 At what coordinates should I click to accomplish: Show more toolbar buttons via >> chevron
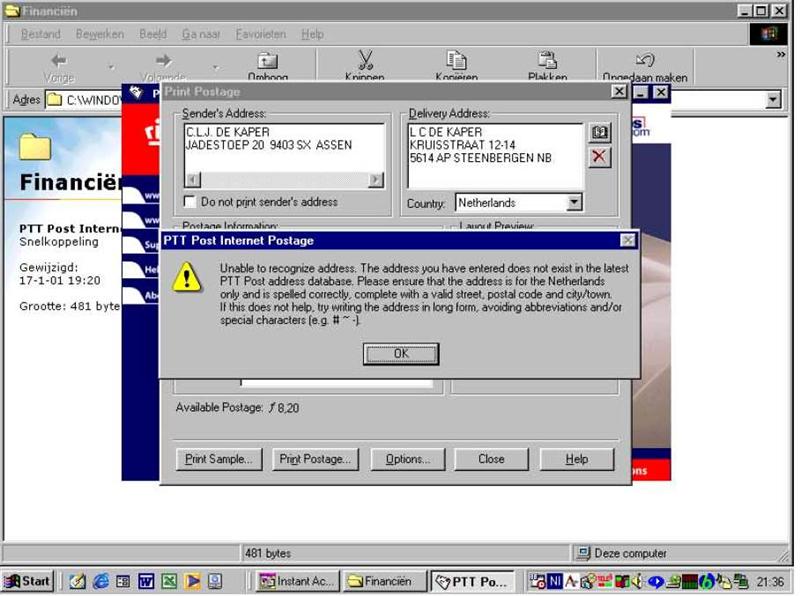[781, 55]
